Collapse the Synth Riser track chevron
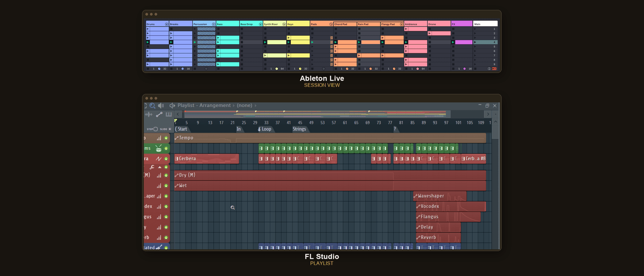Viewport: 644px width, 276px height. (284, 24)
